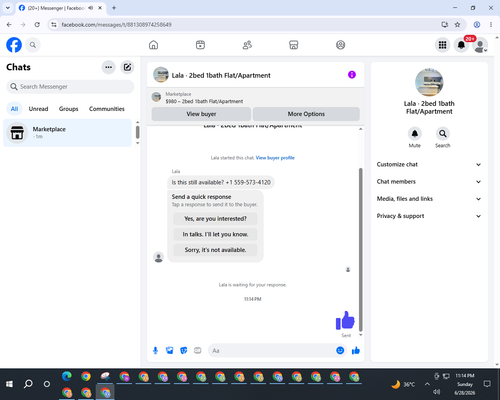This screenshot has height=400, width=500.
Task: Click the large listing photo in right panel
Action: coord(429,82)
